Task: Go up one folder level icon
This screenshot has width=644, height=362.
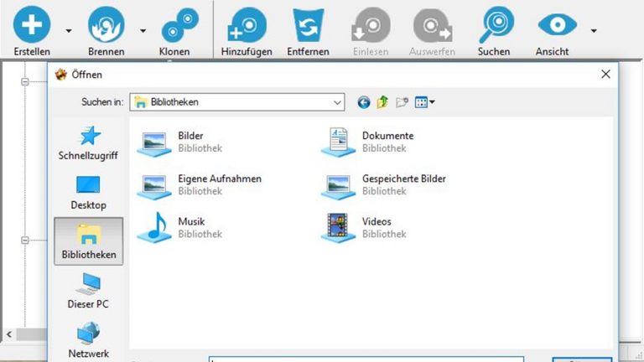Action: (x=382, y=101)
